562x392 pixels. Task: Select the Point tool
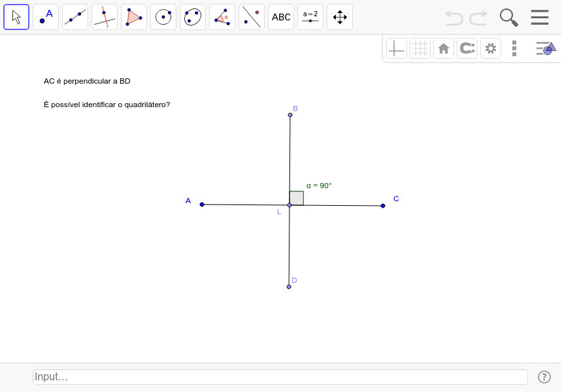point(46,17)
